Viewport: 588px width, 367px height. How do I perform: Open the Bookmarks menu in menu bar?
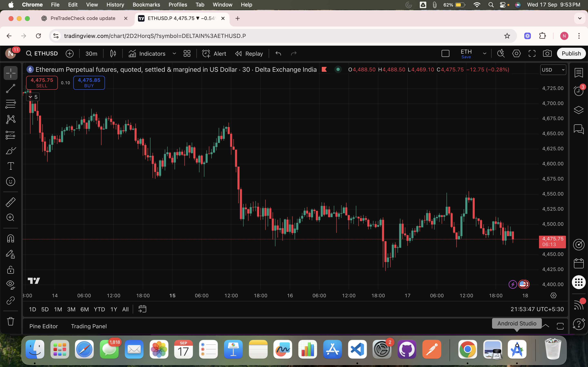coord(146,5)
